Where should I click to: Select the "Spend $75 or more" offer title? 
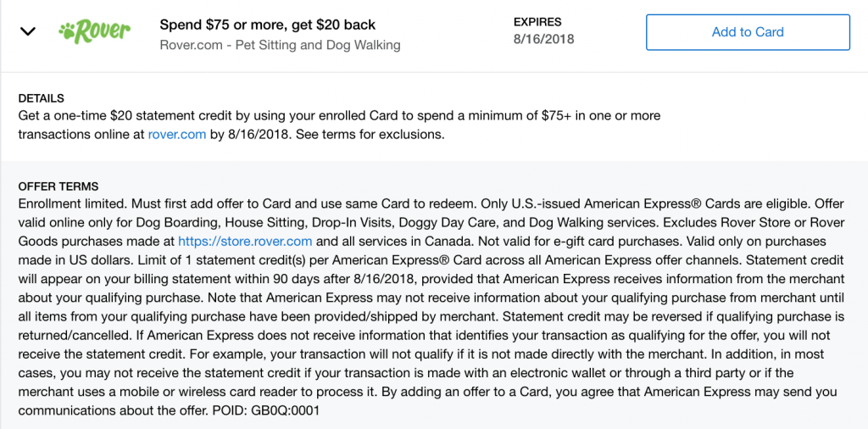(267, 25)
